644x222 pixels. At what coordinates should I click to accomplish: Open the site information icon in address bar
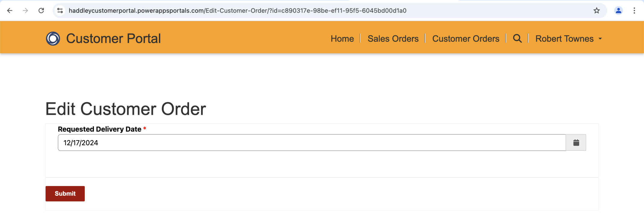point(60,11)
